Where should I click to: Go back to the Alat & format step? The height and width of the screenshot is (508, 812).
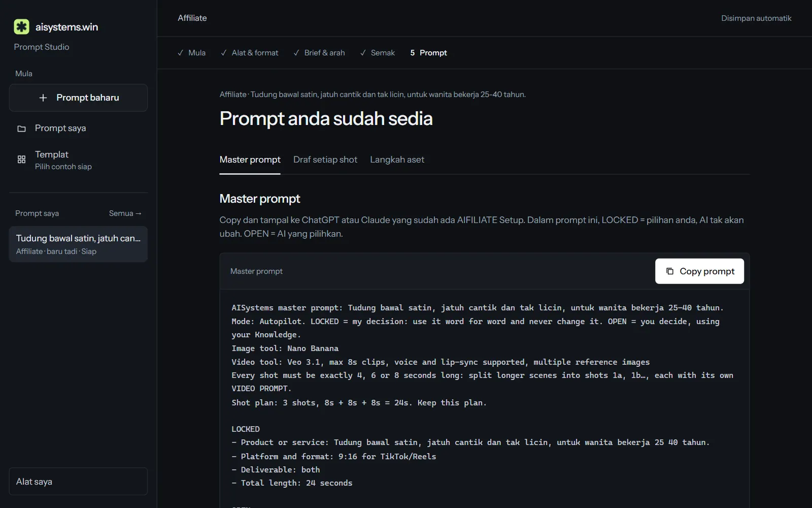coord(250,53)
